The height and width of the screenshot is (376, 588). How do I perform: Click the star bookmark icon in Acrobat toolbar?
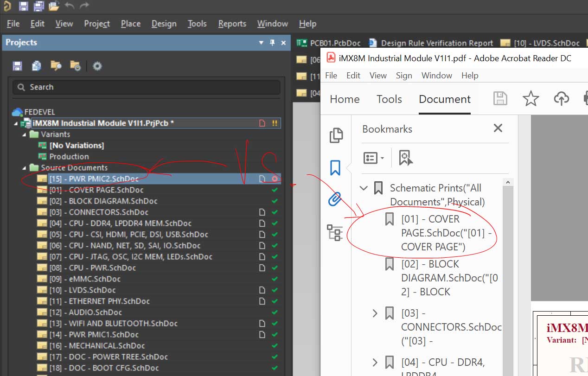click(530, 99)
